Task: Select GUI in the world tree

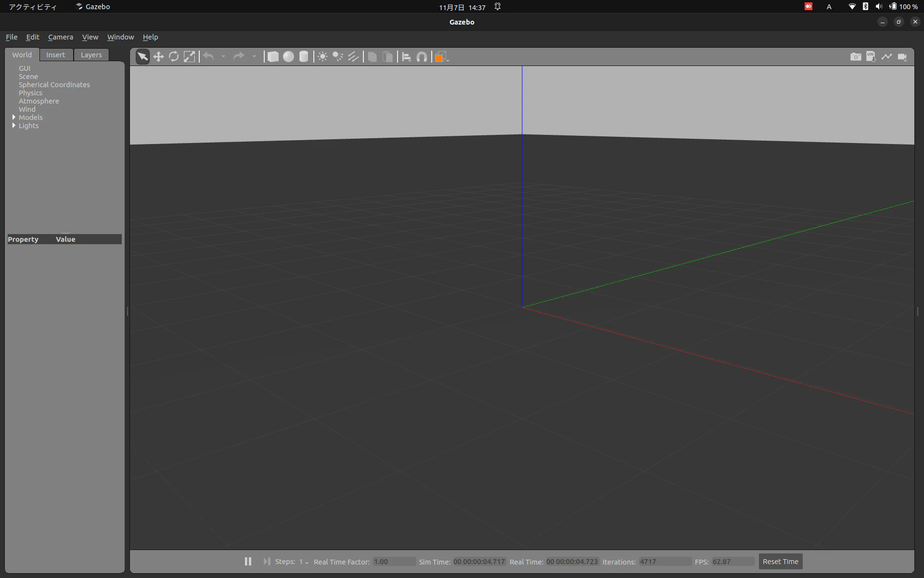Action: (x=25, y=68)
